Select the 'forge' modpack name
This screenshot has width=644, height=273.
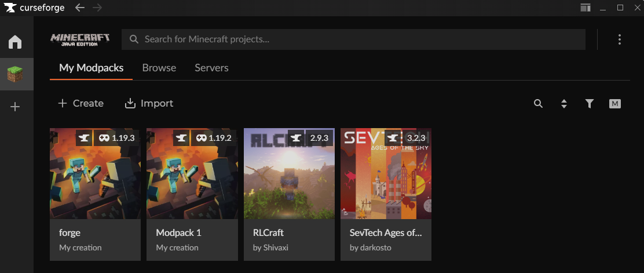pyautogui.click(x=70, y=232)
